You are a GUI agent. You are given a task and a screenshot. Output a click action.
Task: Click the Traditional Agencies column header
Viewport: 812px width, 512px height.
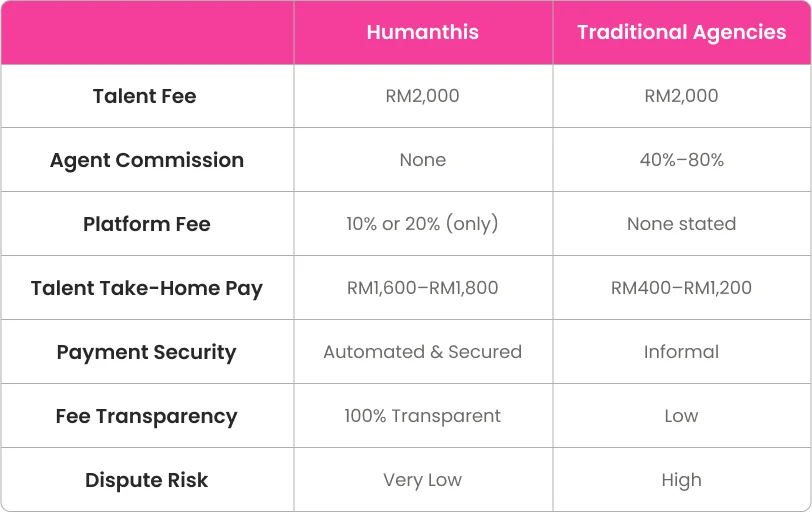click(x=681, y=32)
